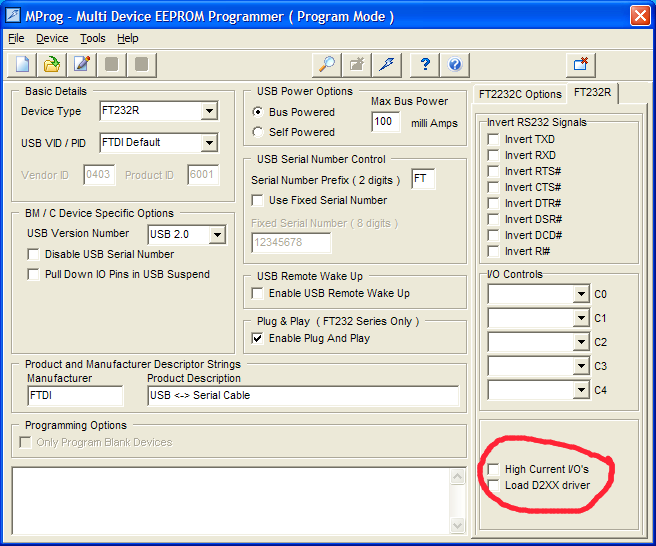
Task: Open the C0 I/O control dropdown
Action: pyautogui.click(x=581, y=294)
